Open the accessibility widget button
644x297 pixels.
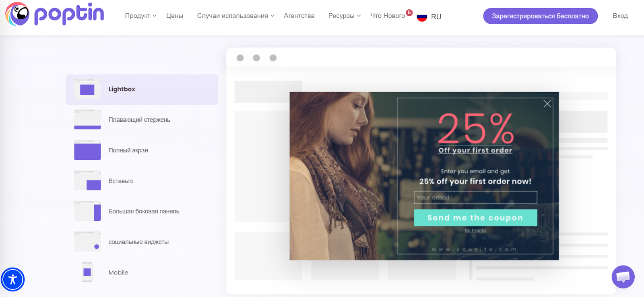click(13, 279)
